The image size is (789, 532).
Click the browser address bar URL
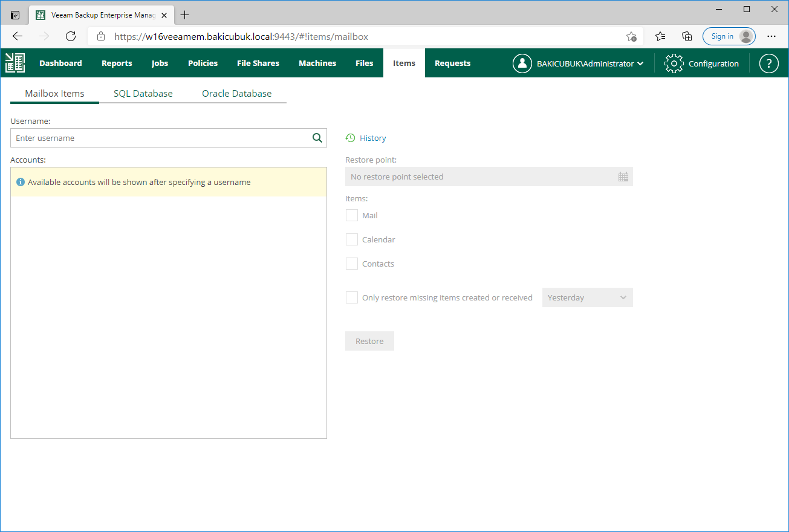241,36
